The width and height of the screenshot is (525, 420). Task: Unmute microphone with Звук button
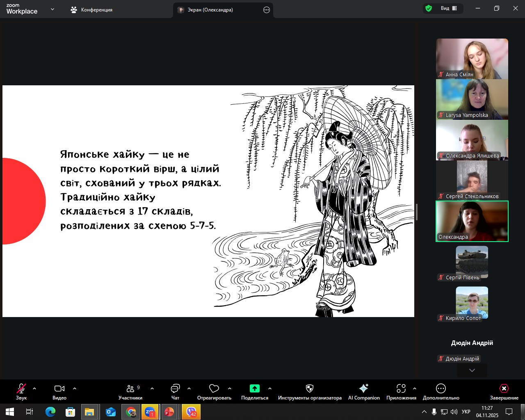[21, 389]
